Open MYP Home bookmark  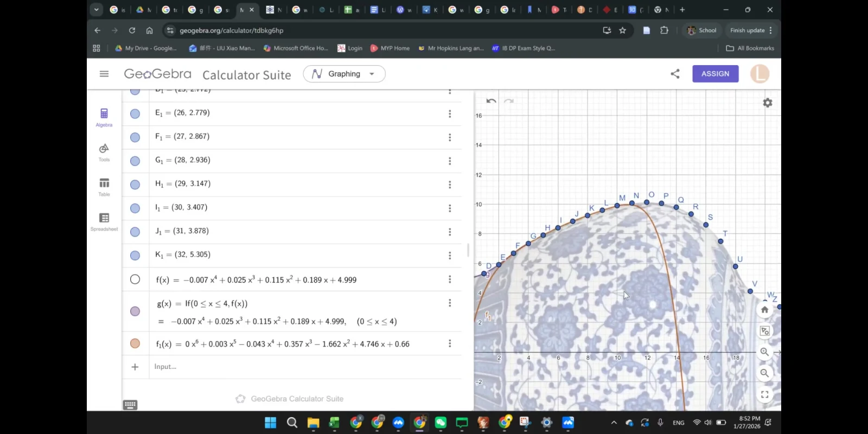tap(390, 48)
